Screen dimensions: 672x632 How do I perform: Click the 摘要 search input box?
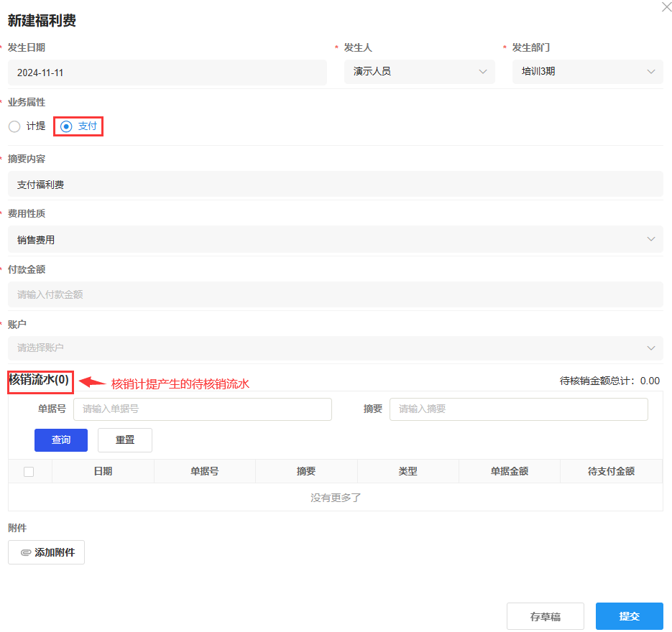click(518, 409)
